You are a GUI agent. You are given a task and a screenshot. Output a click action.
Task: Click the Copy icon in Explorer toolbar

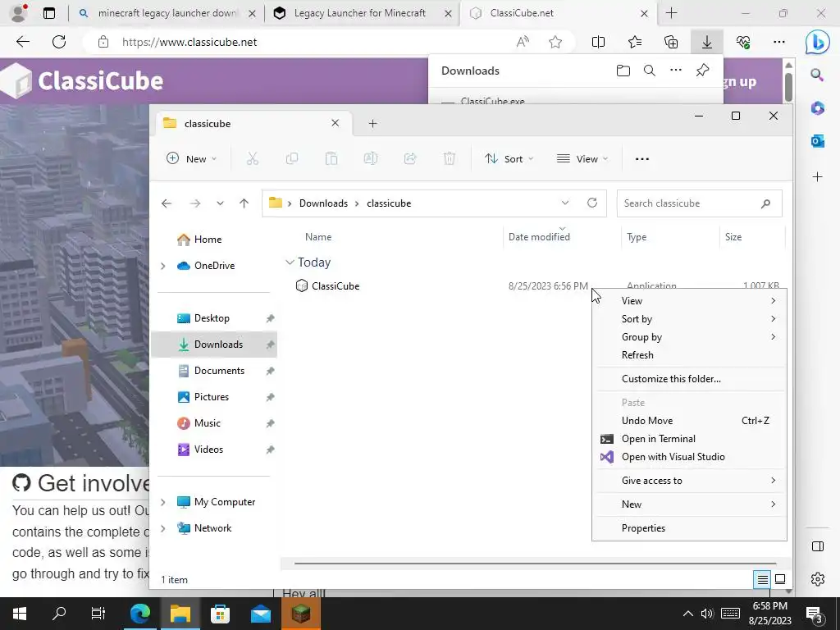[x=292, y=158]
